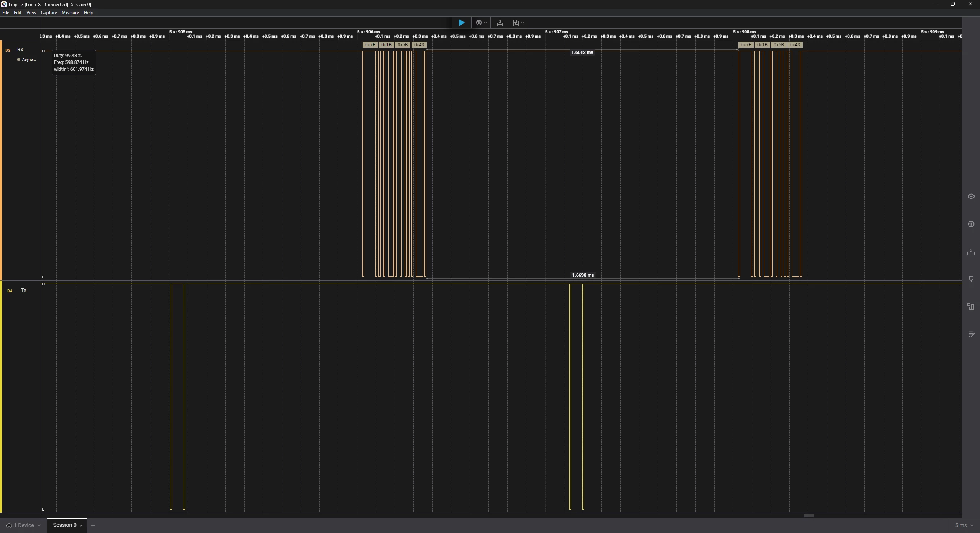The image size is (980, 533).
Task: Open the Help menu
Action: click(88, 13)
